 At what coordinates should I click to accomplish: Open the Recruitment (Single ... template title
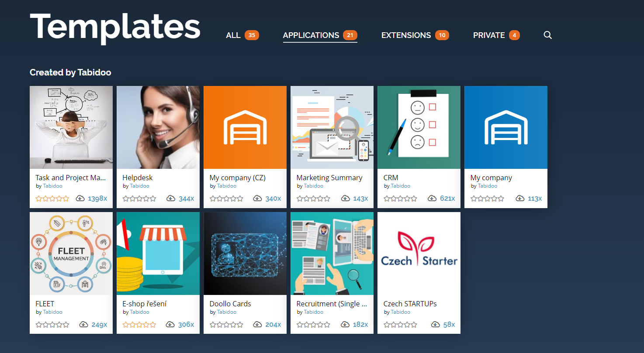tap(332, 304)
